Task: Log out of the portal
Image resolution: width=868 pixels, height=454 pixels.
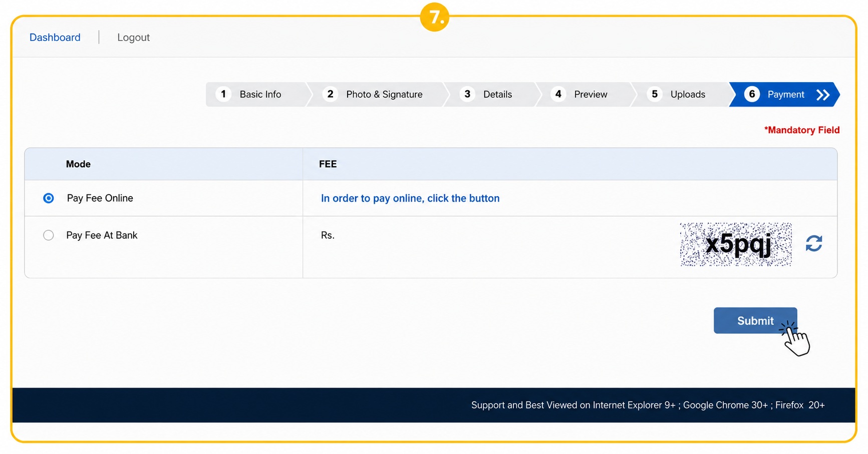Action: pyautogui.click(x=133, y=38)
